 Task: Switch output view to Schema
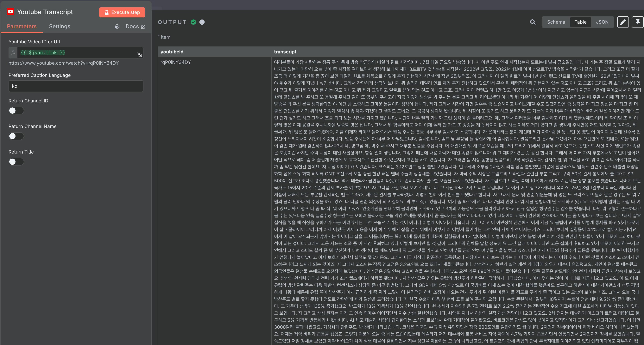point(556,22)
